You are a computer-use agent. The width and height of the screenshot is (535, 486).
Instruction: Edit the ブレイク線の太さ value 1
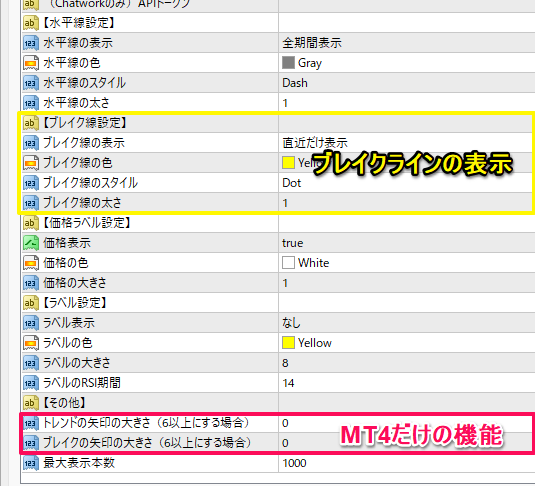point(285,203)
